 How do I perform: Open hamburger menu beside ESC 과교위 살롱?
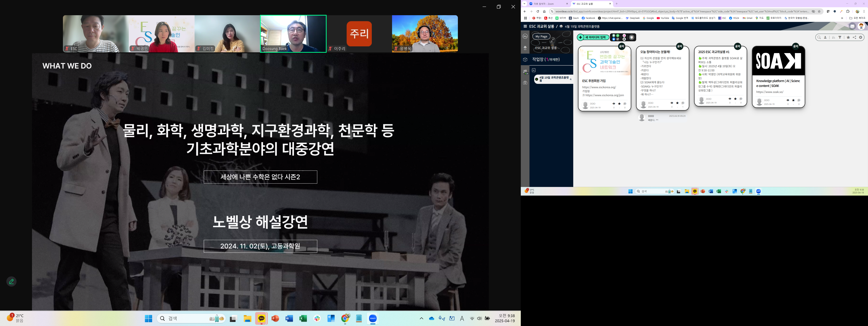[525, 26]
